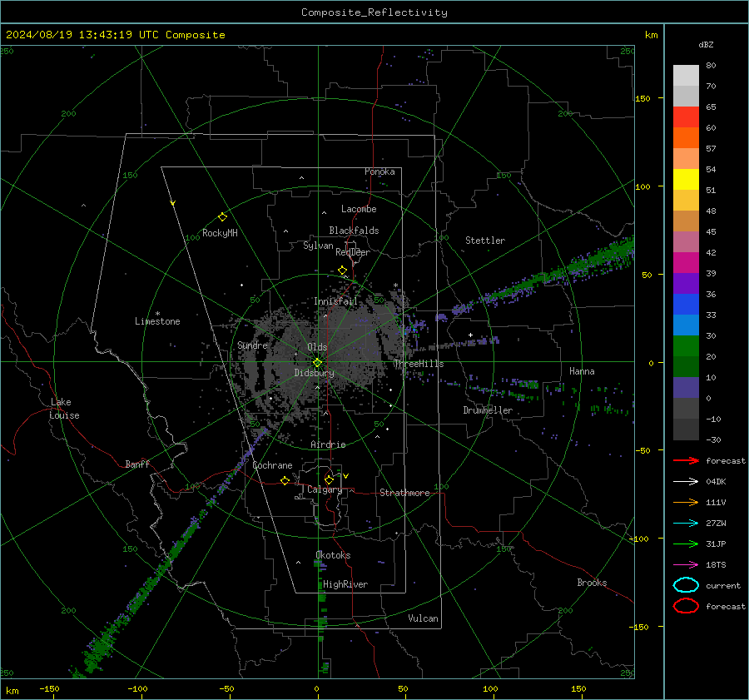Select the magenta swatch between 42 and 39
The height and width of the screenshot is (700, 749).
coord(686,263)
